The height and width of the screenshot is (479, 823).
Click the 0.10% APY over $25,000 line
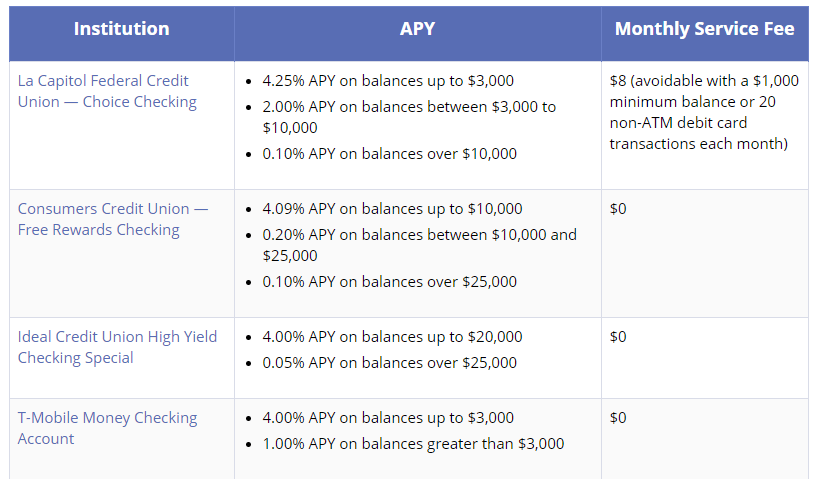click(389, 282)
